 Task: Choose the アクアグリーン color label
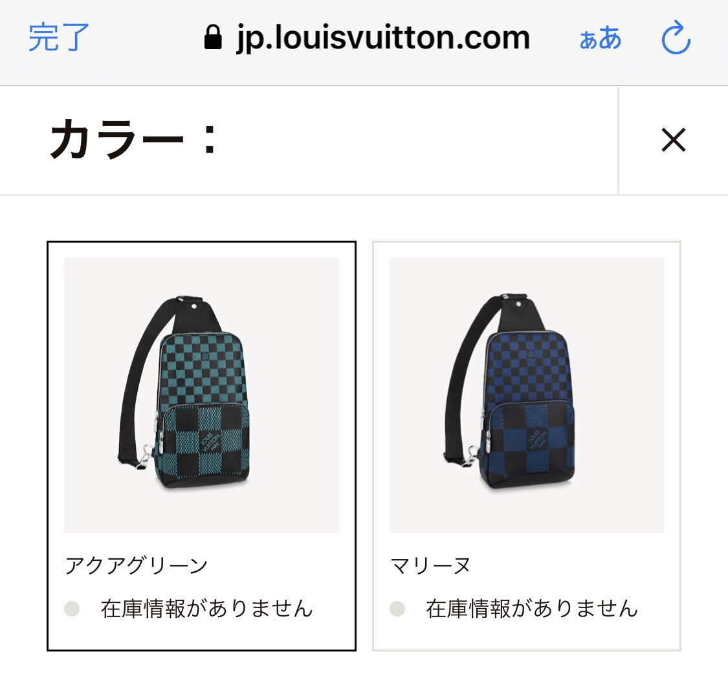click(137, 565)
